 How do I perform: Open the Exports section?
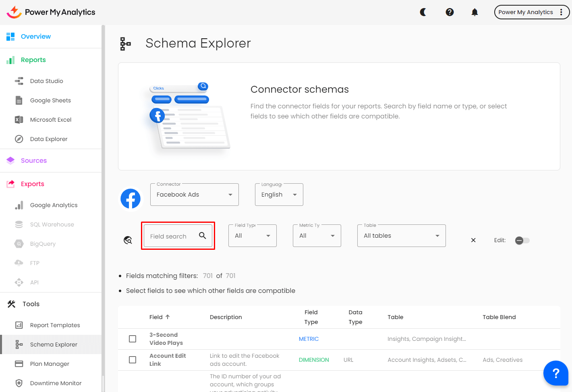tap(33, 184)
